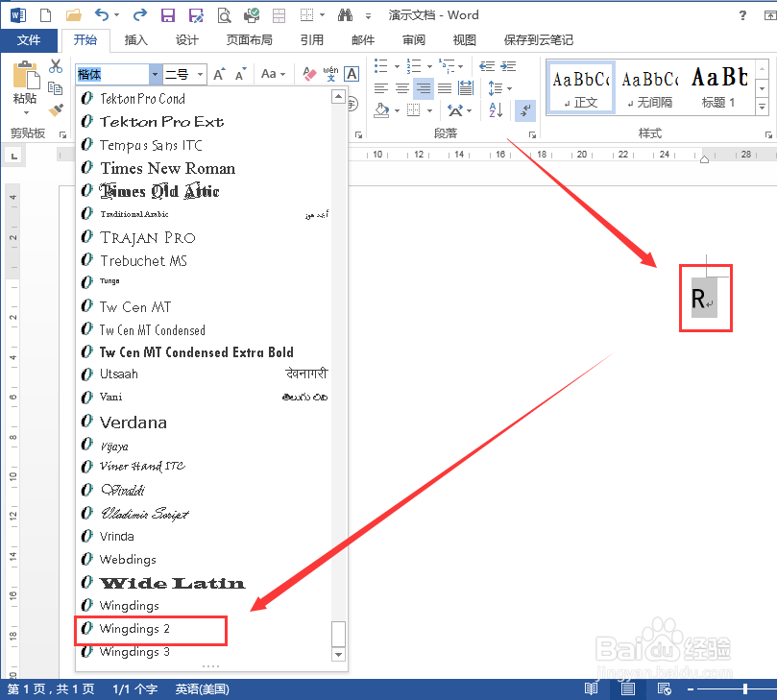Toggle show paragraph marks button

(525, 110)
